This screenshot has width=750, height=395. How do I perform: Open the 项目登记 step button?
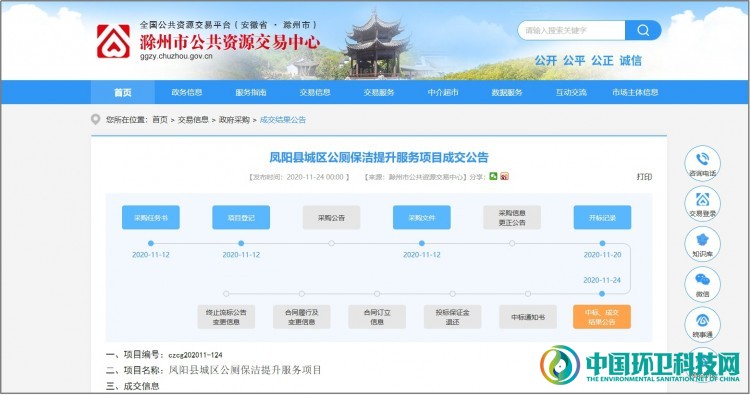(x=241, y=218)
